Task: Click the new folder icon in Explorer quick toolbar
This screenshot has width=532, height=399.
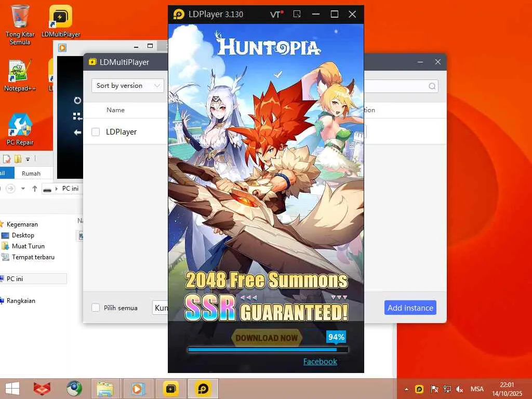Action: tap(18, 158)
